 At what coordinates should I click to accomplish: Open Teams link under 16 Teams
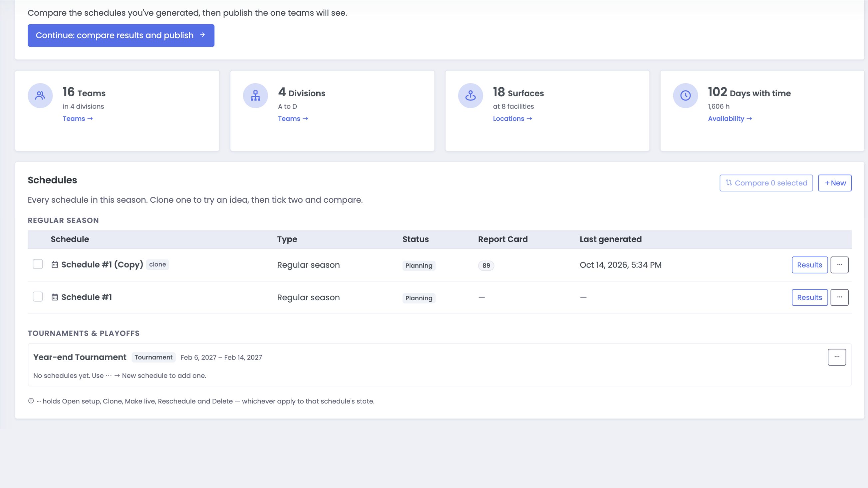[78, 119]
